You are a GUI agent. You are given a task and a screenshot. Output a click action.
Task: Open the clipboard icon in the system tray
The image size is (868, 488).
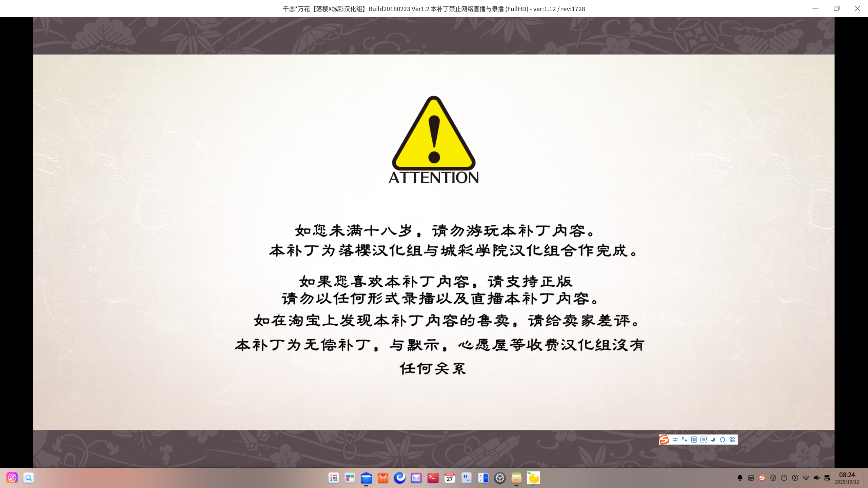pos(751,478)
